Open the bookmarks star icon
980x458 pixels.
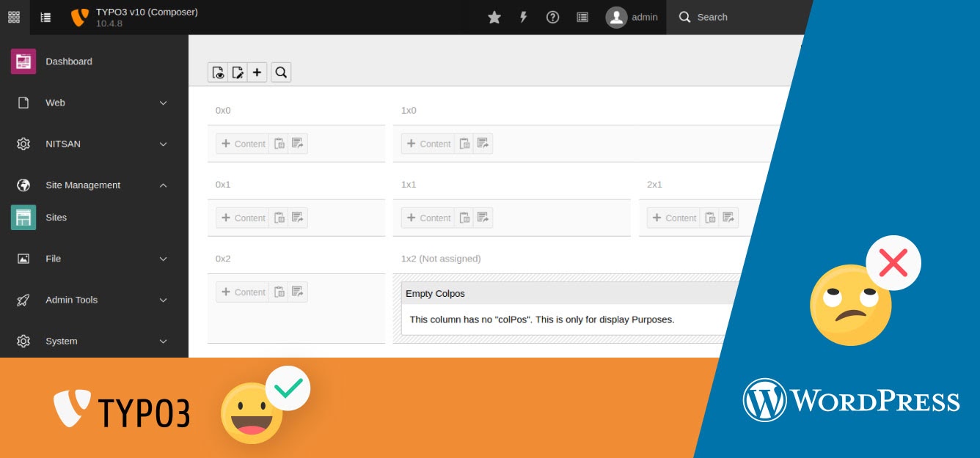(x=494, y=16)
